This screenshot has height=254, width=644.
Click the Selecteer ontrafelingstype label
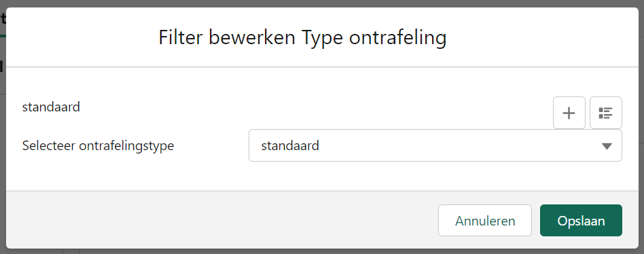98,145
